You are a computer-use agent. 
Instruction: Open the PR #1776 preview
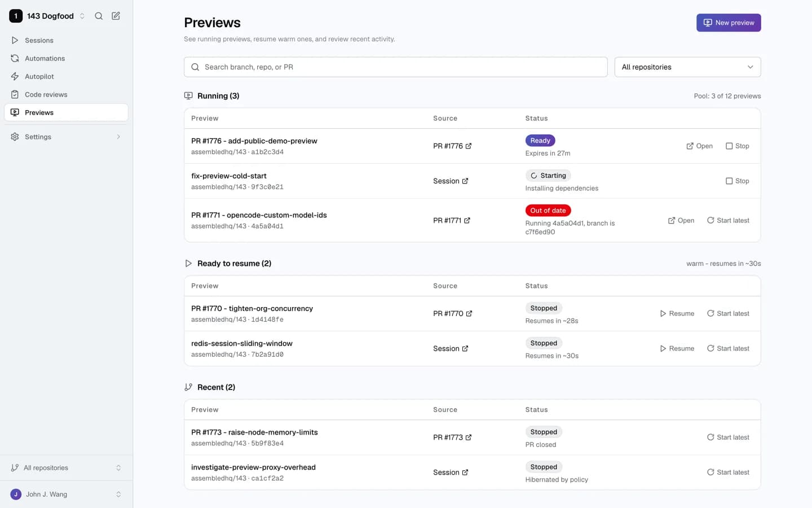click(x=699, y=146)
